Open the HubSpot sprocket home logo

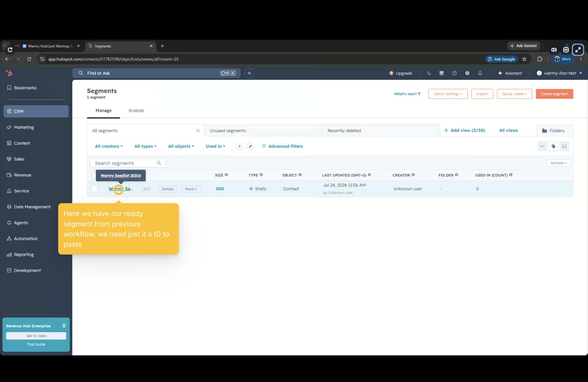(9, 73)
